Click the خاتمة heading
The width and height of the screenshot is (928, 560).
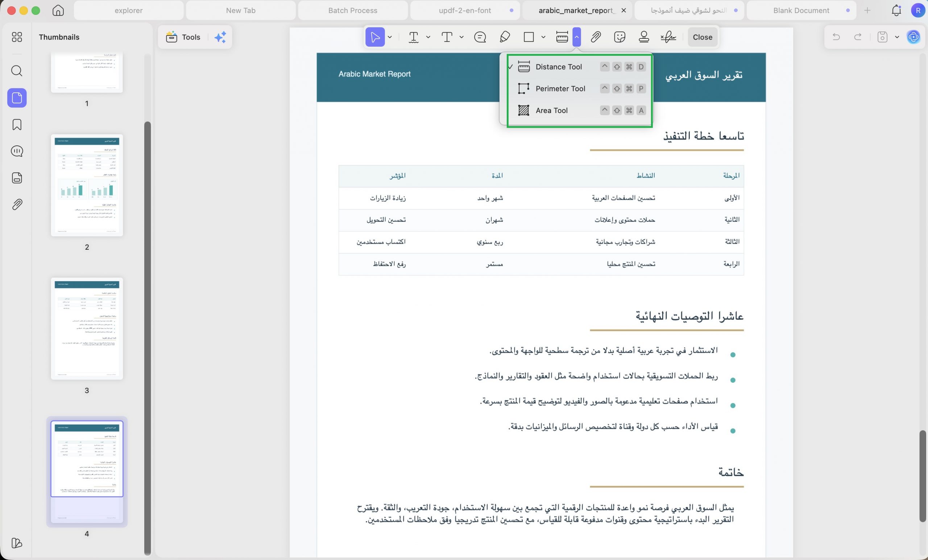tap(731, 472)
